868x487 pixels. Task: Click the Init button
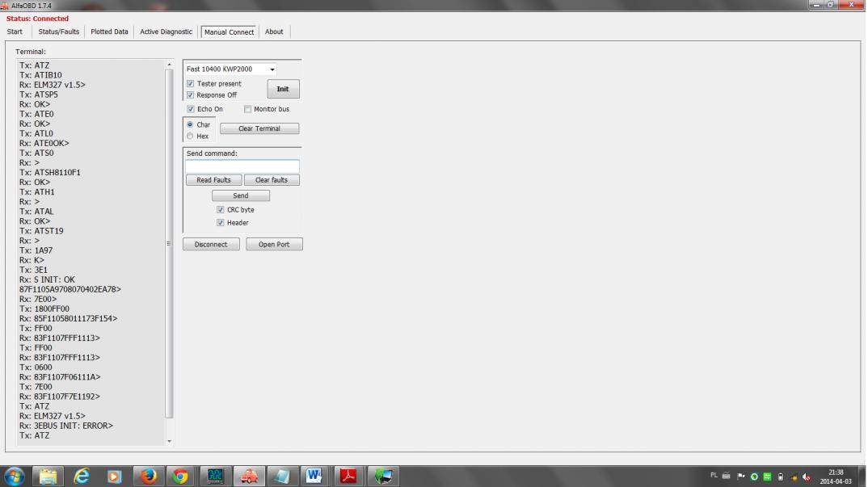(x=283, y=89)
